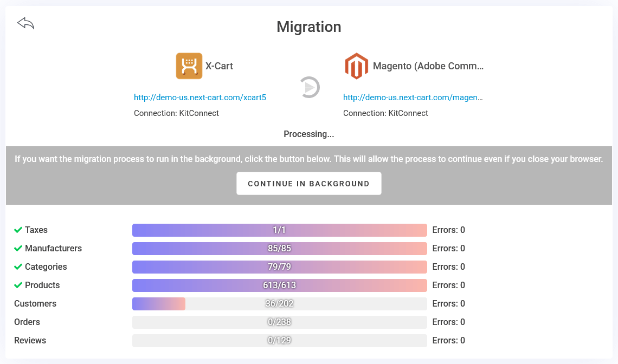Click the Products row label
The width and height of the screenshot is (618, 364).
click(42, 285)
